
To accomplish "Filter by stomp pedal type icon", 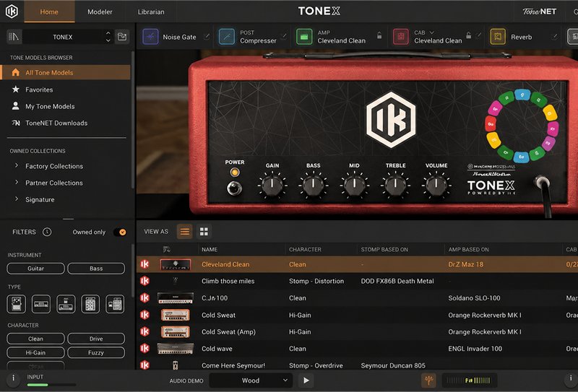I will (x=16, y=304).
